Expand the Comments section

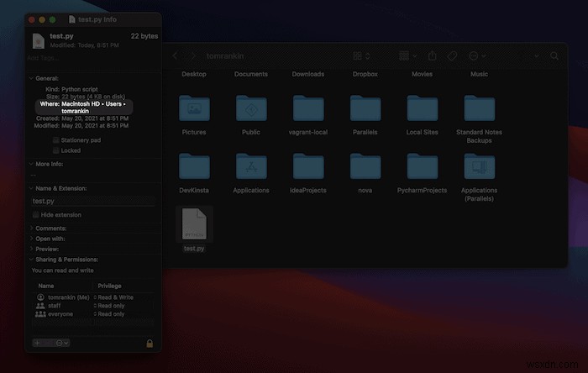pos(31,228)
